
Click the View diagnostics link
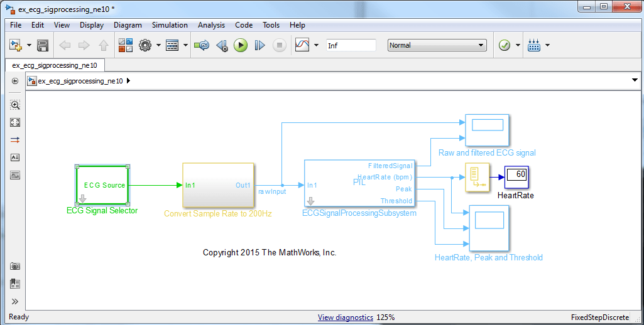coord(345,317)
